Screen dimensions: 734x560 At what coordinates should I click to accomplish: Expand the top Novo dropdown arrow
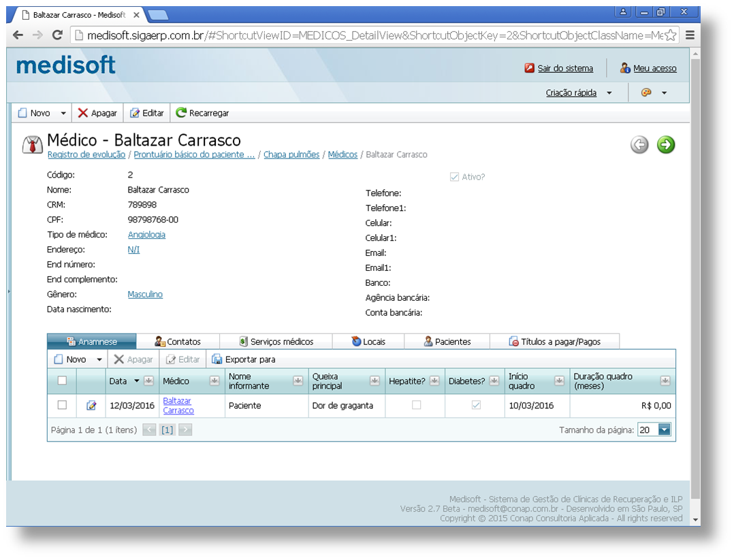click(x=63, y=113)
